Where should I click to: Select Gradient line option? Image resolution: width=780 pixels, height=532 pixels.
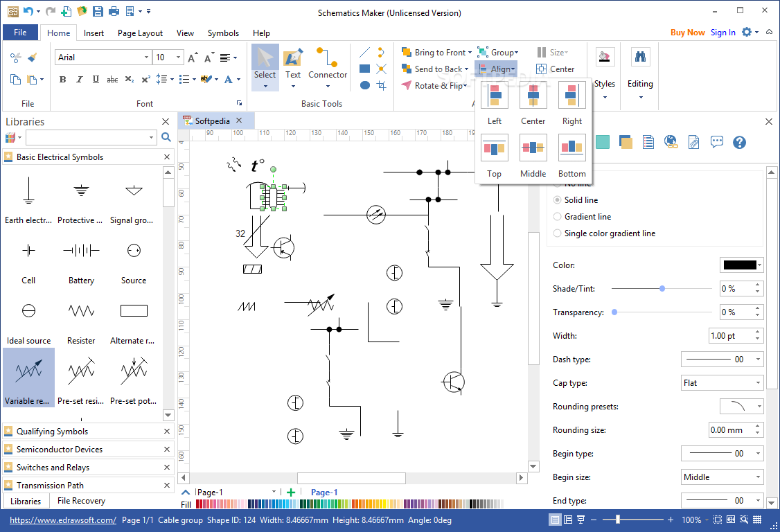tap(582, 217)
